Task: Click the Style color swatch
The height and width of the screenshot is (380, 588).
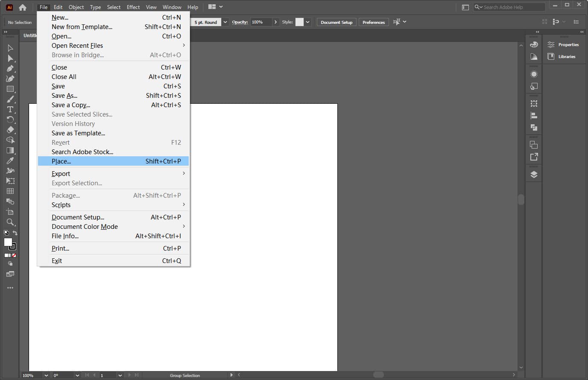Action: (x=299, y=22)
